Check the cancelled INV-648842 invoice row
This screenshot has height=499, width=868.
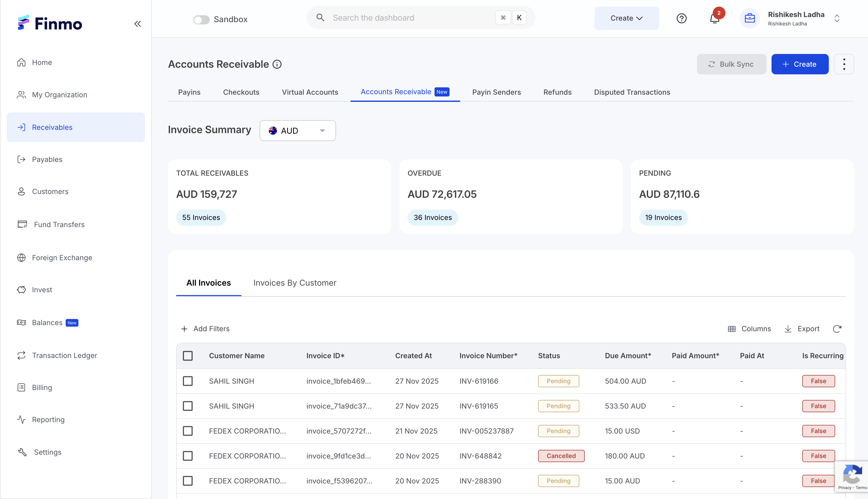(188, 455)
